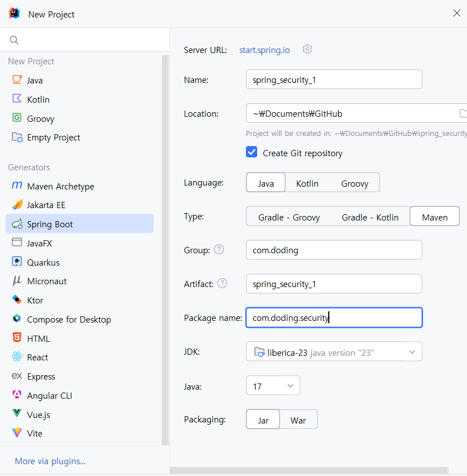467x476 pixels.
Task: Open the Artifact help question mark
Action: click(222, 283)
